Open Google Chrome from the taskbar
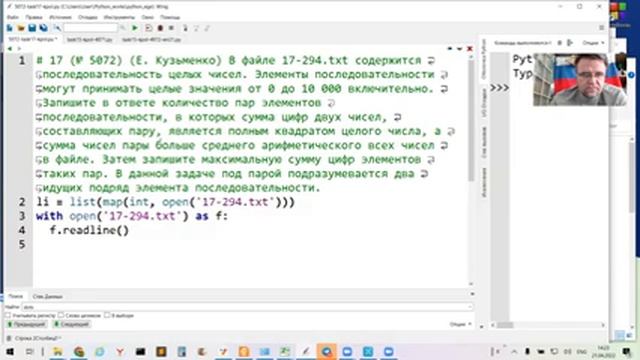Viewport: 640px width, 360px height. 79,351
